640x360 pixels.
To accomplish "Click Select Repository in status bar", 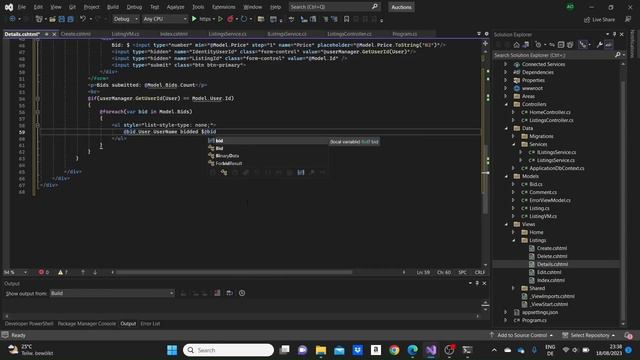I will (x=589, y=335).
